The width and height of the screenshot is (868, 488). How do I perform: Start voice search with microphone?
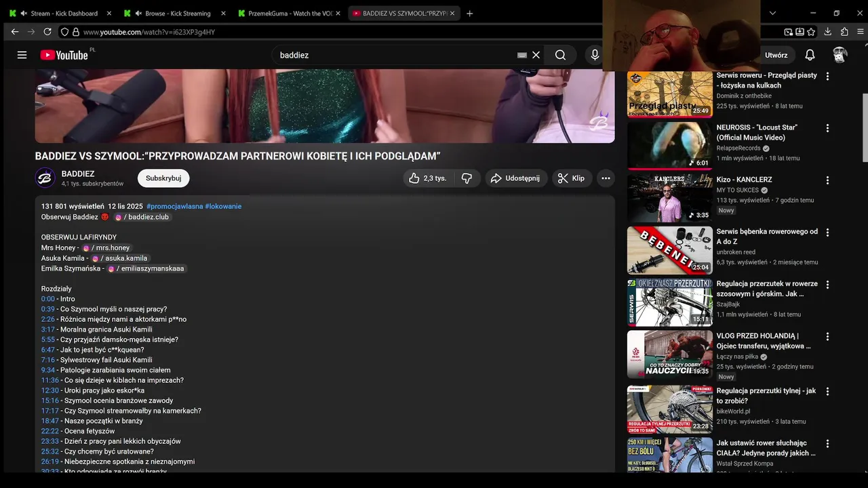595,55
